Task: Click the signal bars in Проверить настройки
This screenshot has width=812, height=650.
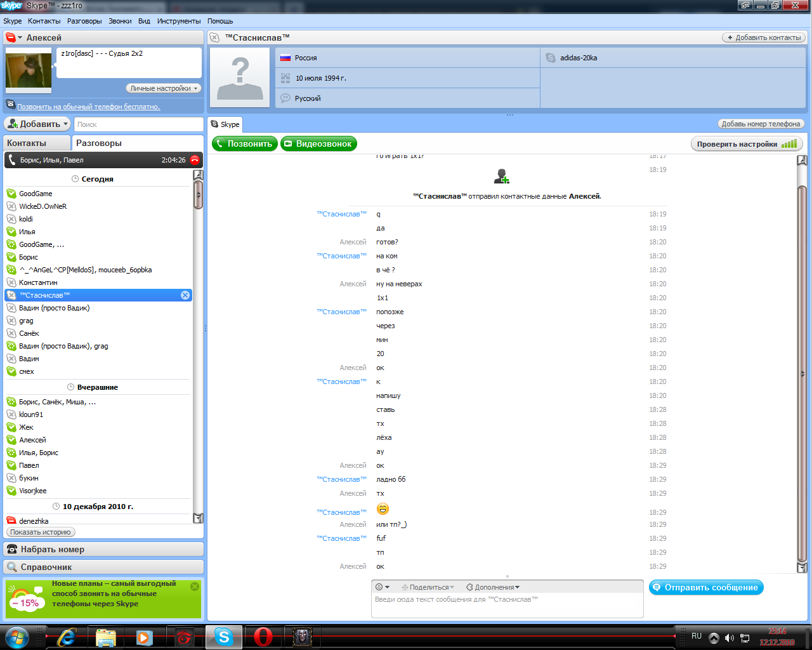Action: pyautogui.click(x=789, y=144)
